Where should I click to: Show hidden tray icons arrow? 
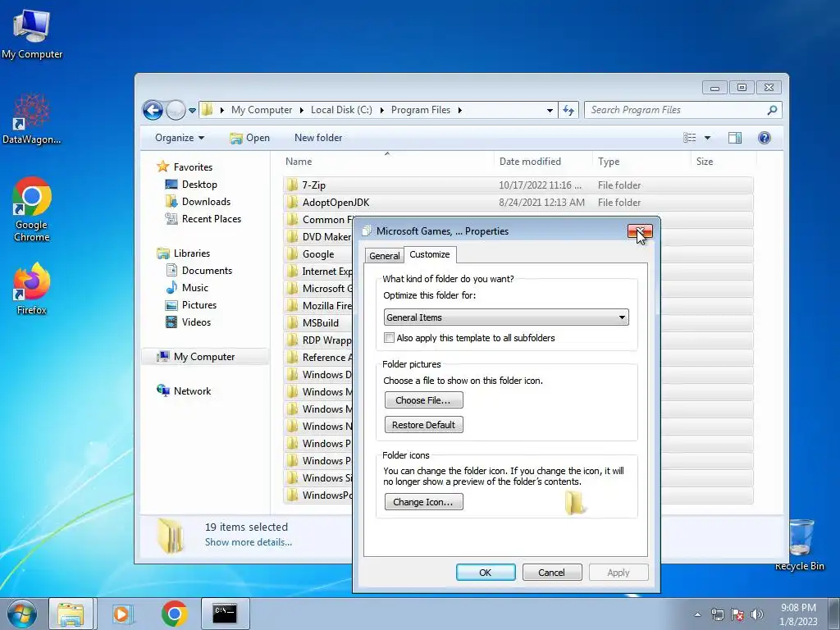pos(697,614)
